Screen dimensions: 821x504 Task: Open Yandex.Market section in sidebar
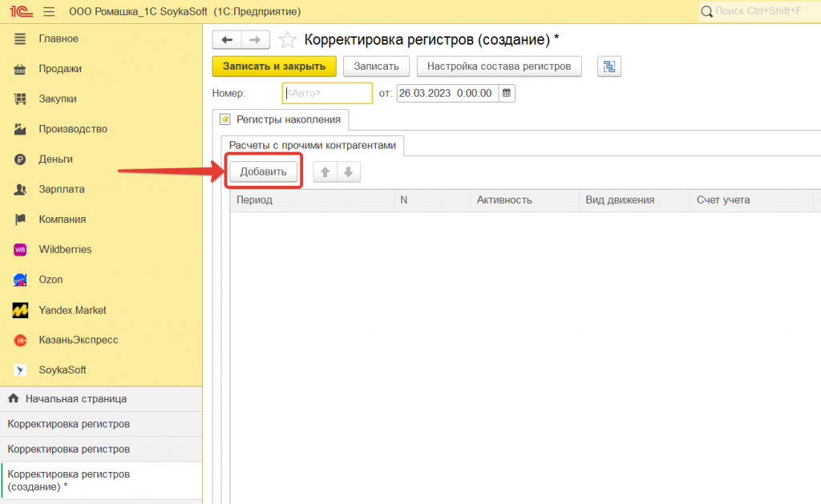(72, 310)
